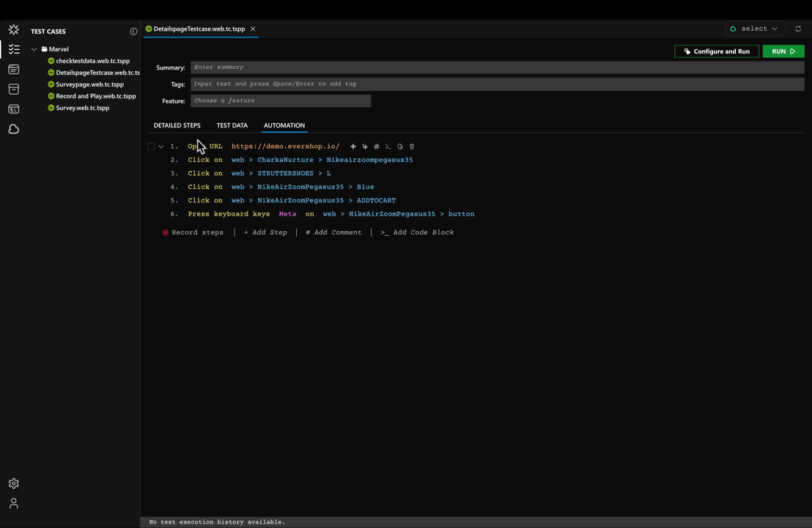
Task: Add comment via hash icon on step 1
Action: click(x=377, y=147)
